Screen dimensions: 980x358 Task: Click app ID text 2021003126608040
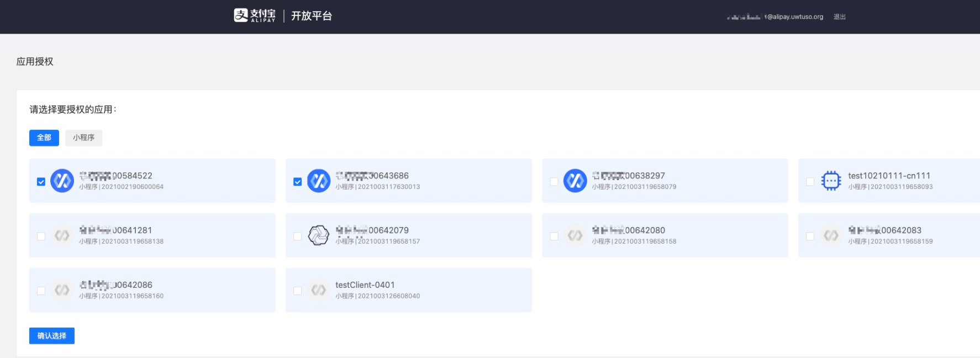[389, 296]
